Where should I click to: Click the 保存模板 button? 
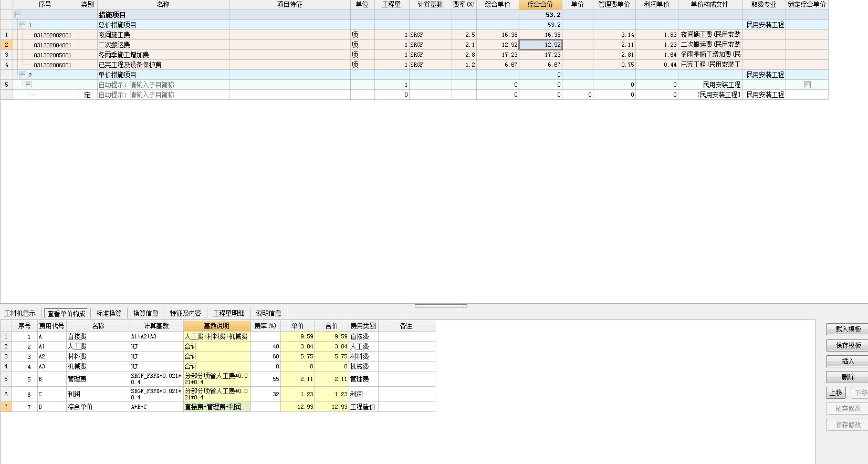tap(847, 345)
